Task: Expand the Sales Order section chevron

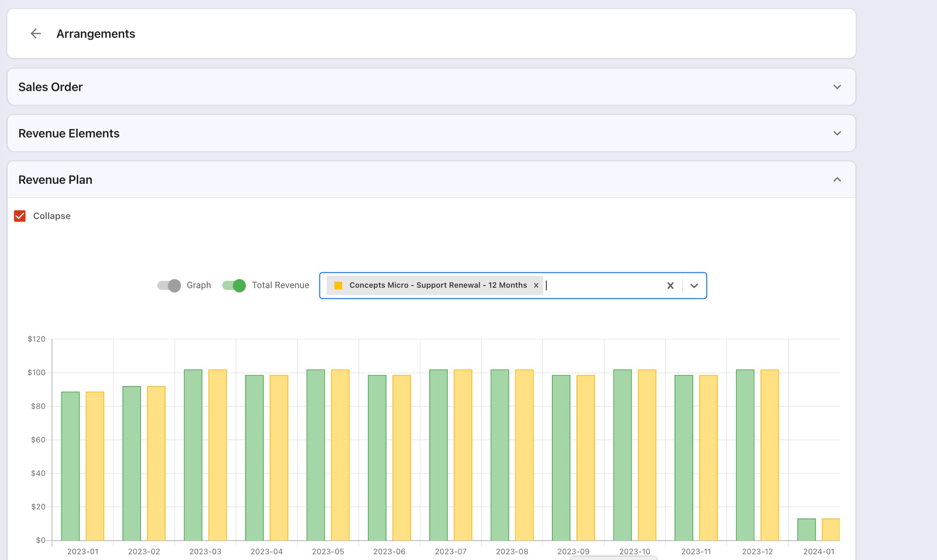Action: click(x=837, y=87)
